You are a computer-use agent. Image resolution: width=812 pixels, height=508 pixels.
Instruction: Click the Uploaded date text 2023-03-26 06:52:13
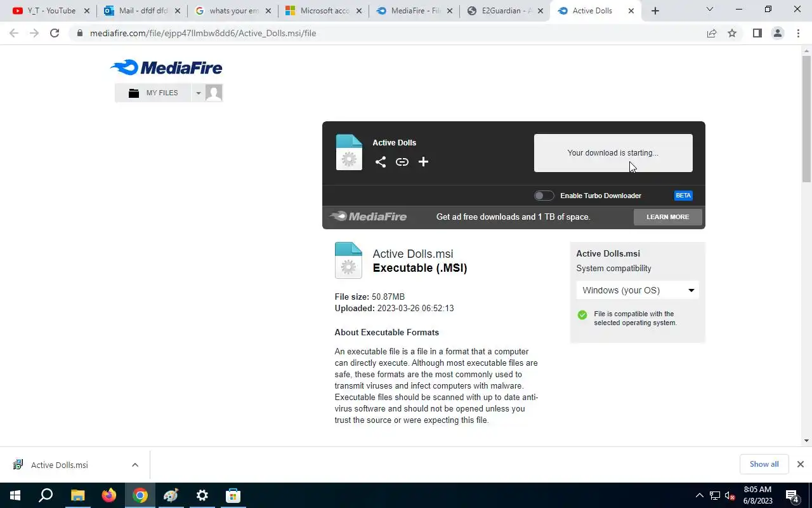(415, 309)
